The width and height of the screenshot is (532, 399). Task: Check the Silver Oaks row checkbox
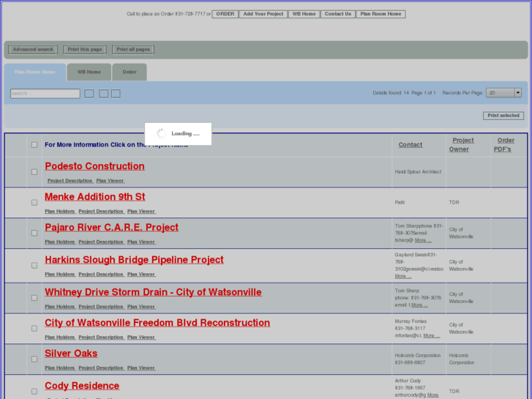(34, 359)
